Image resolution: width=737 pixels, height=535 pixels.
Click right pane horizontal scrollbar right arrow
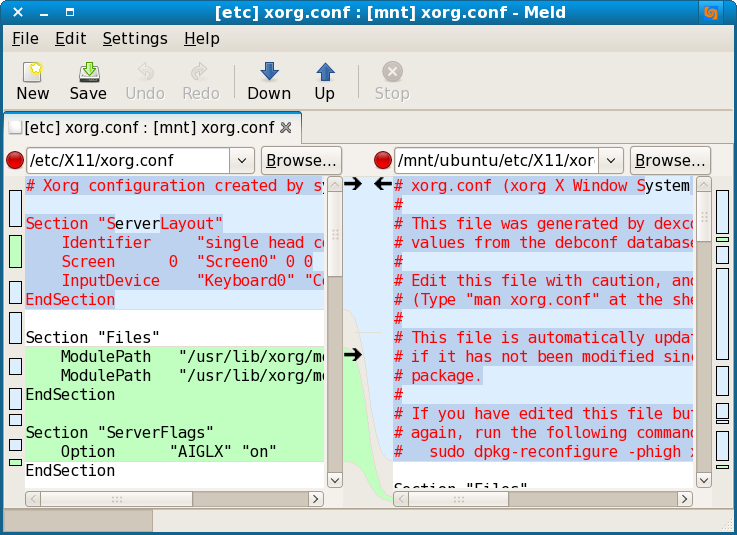coord(684,499)
